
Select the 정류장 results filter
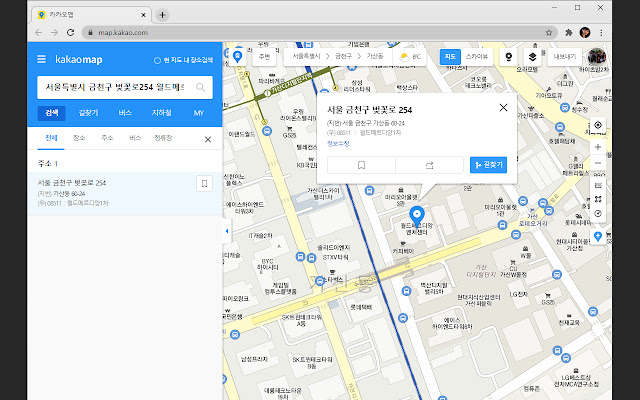(163, 138)
